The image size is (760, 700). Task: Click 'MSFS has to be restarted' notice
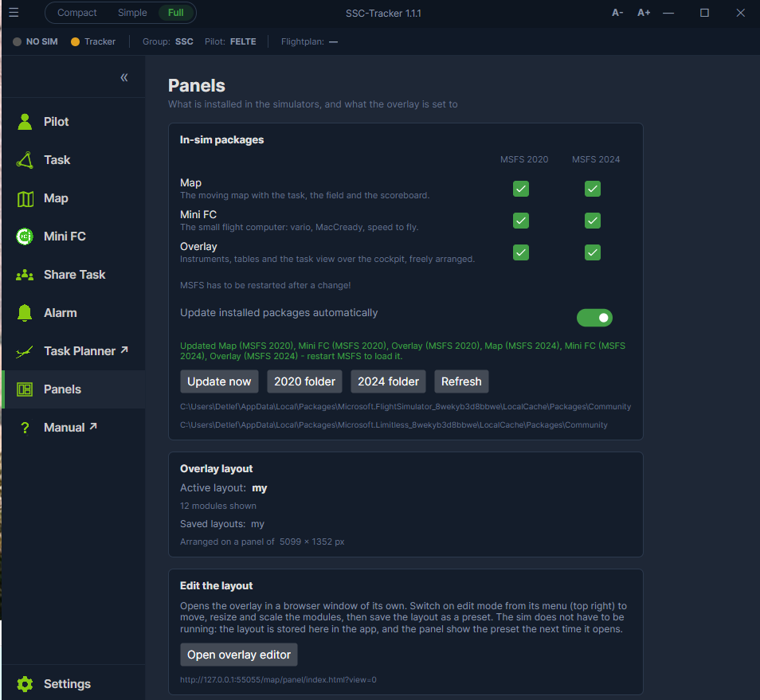[265, 285]
